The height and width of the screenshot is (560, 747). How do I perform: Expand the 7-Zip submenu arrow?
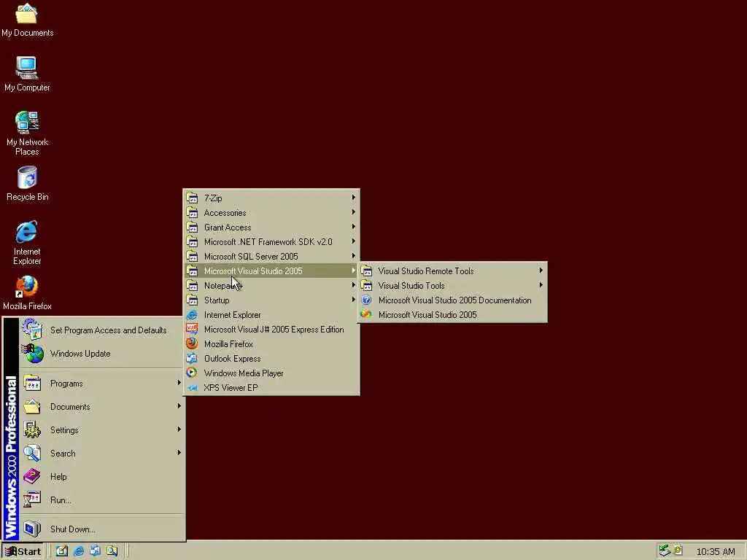[x=354, y=197]
